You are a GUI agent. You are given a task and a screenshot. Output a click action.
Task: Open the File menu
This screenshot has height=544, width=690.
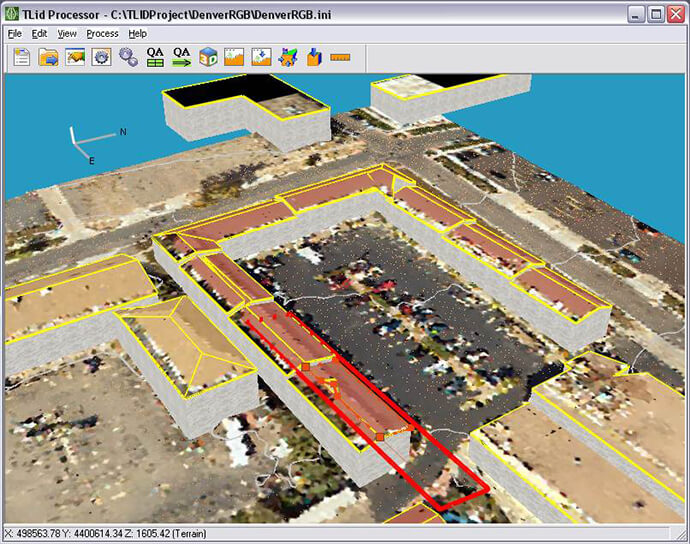tap(15, 34)
